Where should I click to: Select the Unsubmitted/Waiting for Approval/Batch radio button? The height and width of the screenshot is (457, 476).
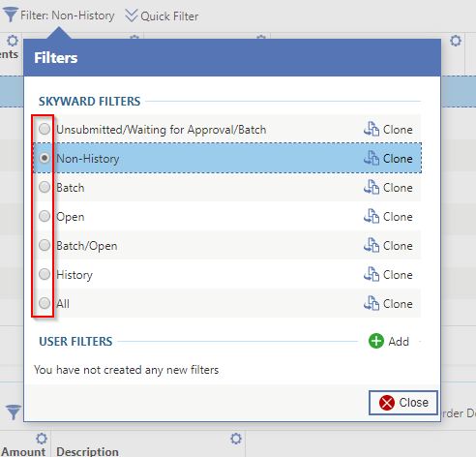click(x=45, y=129)
